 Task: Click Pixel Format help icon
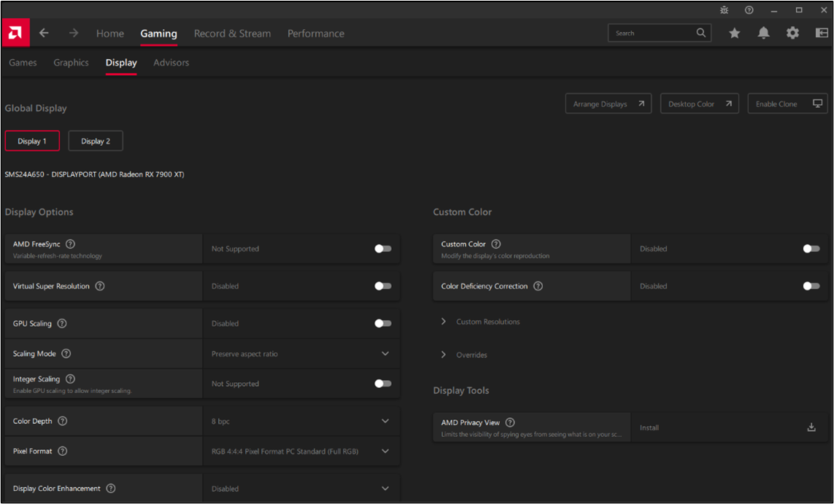pyautogui.click(x=62, y=451)
